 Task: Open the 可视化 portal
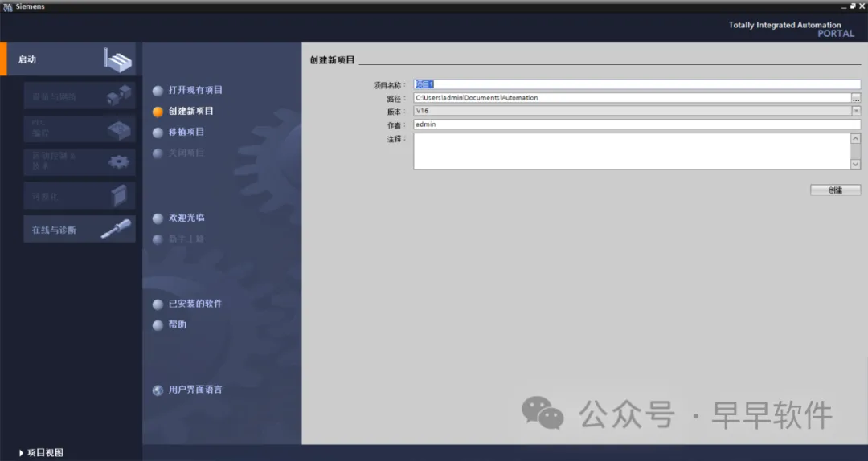coord(80,196)
